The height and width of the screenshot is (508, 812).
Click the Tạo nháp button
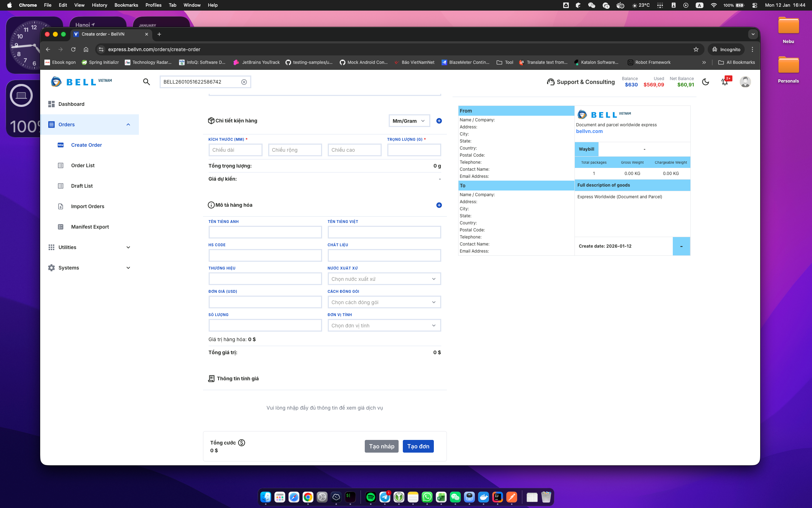coord(381,446)
